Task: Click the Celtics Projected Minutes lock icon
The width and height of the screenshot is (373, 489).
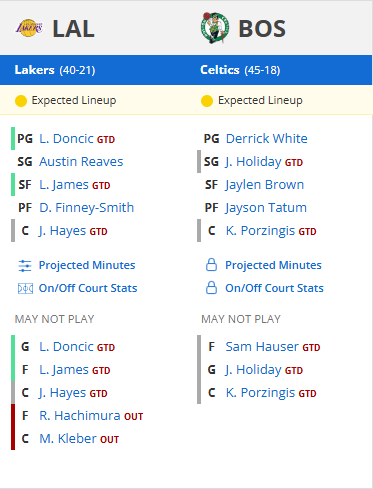Action: pos(211,265)
